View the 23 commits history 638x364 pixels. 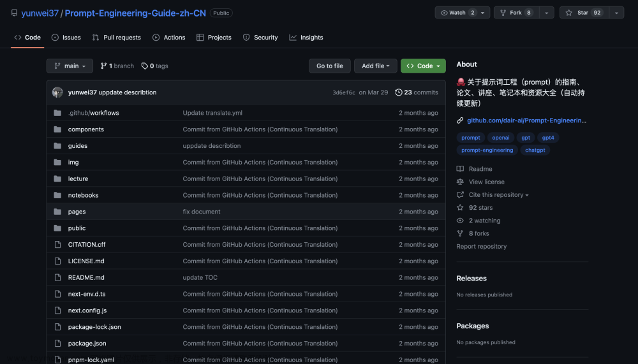pos(417,92)
